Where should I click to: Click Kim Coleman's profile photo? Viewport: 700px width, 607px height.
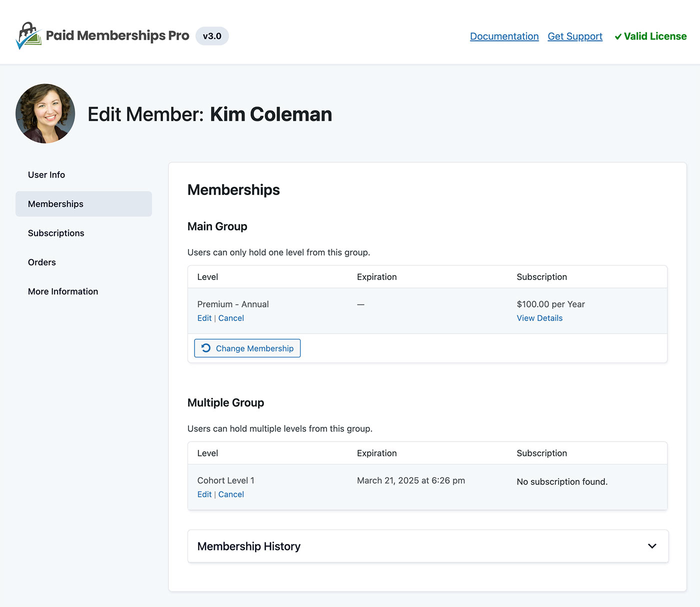(x=45, y=113)
